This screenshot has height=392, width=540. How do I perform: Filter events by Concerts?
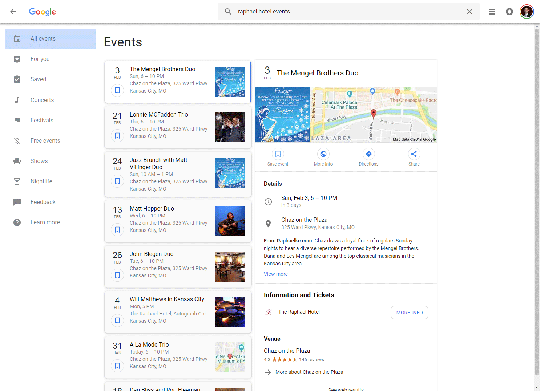pyautogui.click(x=51, y=100)
